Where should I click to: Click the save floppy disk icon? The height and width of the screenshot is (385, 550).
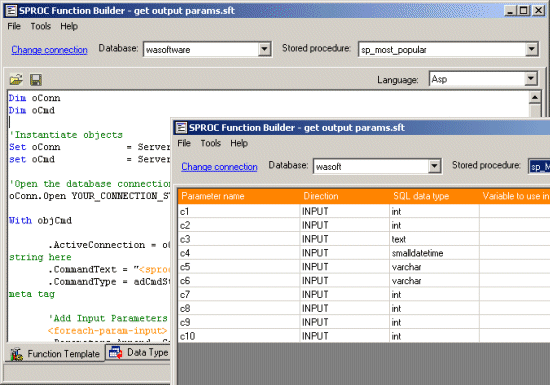click(x=36, y=80)
